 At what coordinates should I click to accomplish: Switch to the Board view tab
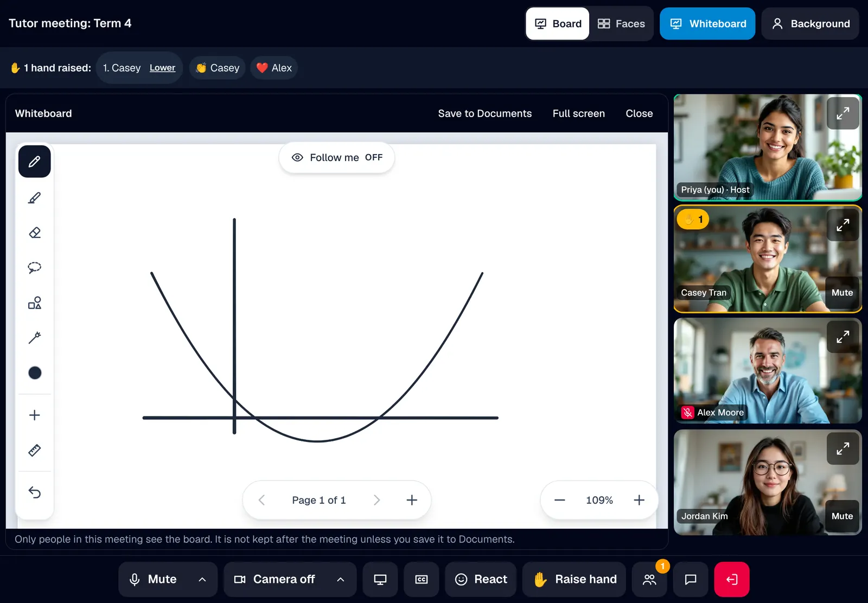tap(558, 24)
